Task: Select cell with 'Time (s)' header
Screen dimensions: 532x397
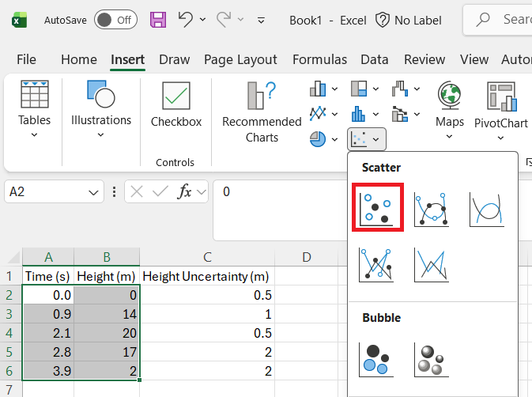Action: pyautogui.click(x=48, y=276)
